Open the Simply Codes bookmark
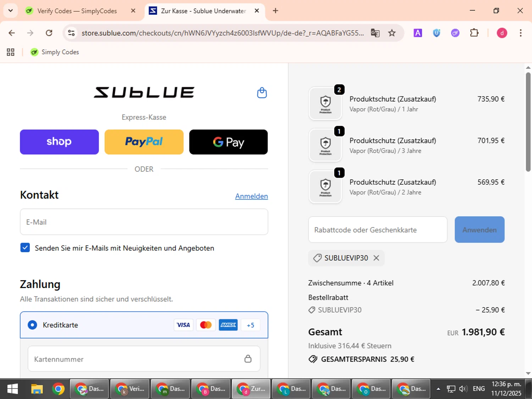Viewport: 532px width, 399px height. (55, 52)
